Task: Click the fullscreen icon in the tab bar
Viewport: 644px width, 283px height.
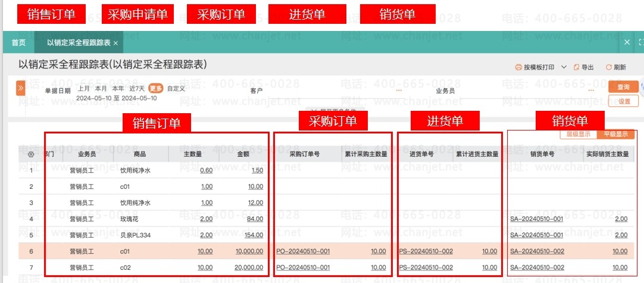Action: coord(640,43)
